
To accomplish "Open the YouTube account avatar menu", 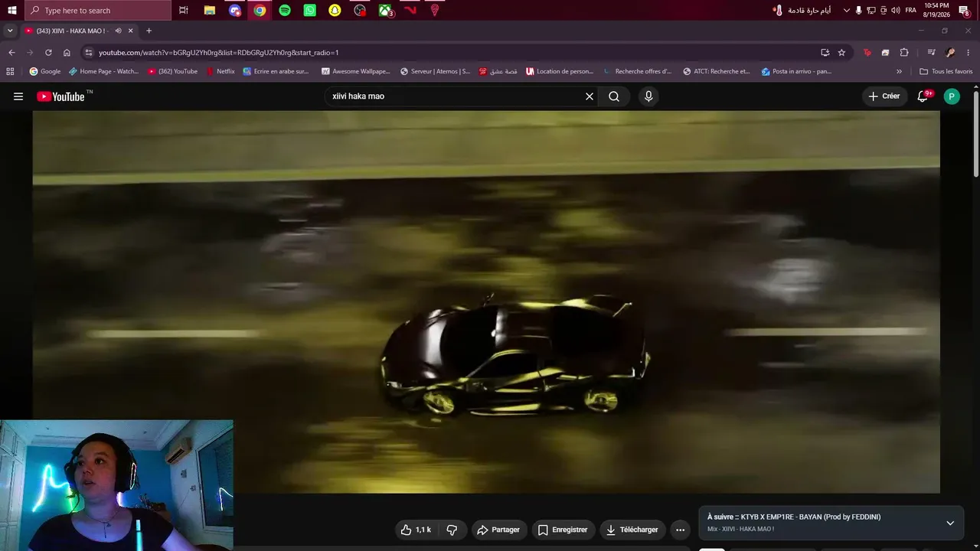I will (952, 96).
